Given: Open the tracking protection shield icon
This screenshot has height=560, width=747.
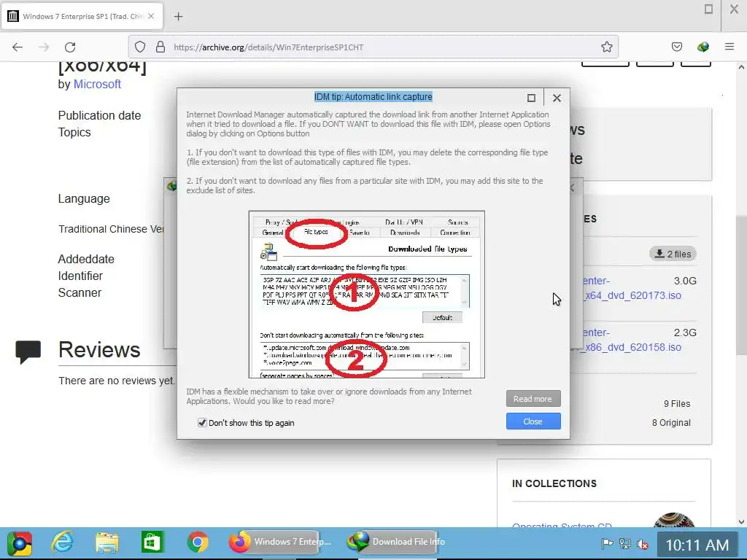Looking at the screenshot, I should (x=139, y=47).
